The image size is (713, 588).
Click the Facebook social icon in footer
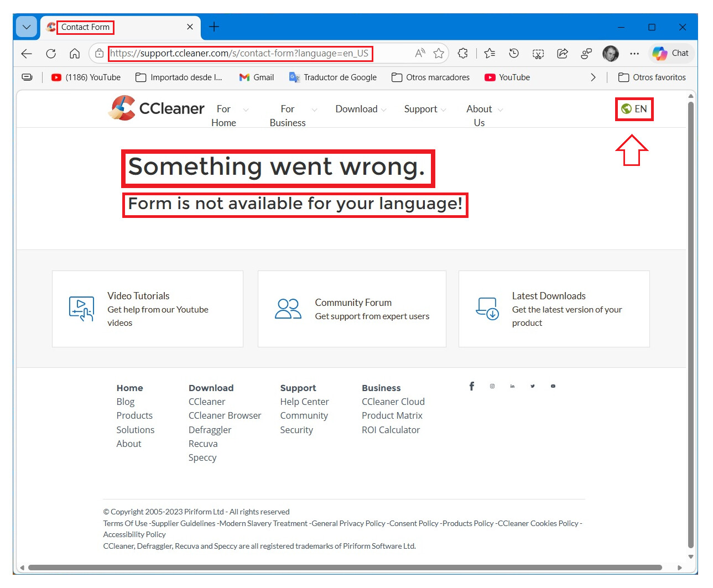tap(471, 386)
